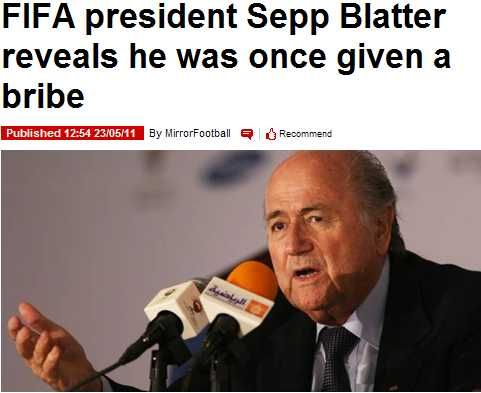The image size is (481, 393).
Task: Click the date 23/05/11 in the published badge
Action: pyautogui.click(x=115, y=133)
